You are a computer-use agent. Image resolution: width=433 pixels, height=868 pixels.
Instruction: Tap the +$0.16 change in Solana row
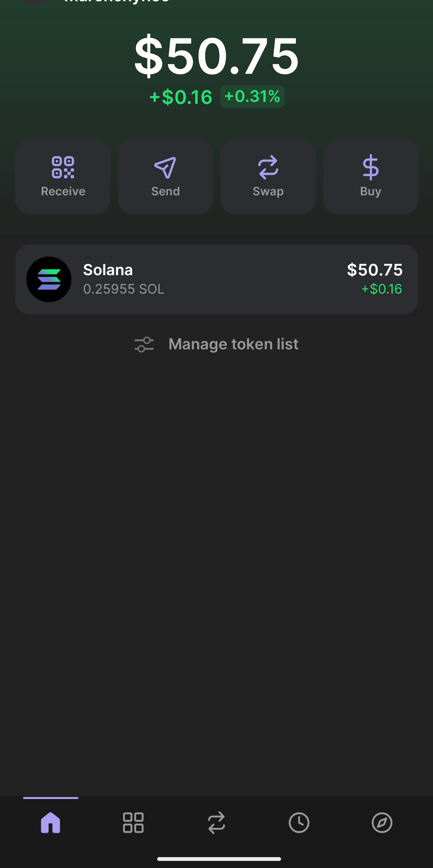(382, 289)
